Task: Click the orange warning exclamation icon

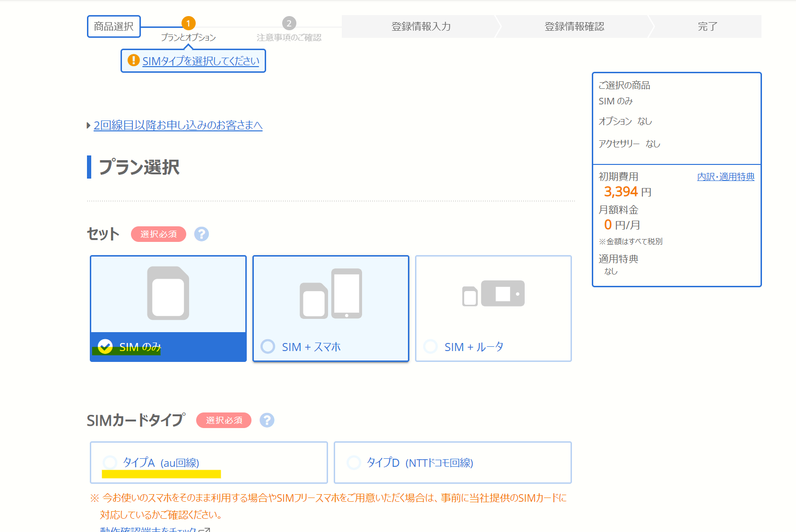Action: click(134, 60)
